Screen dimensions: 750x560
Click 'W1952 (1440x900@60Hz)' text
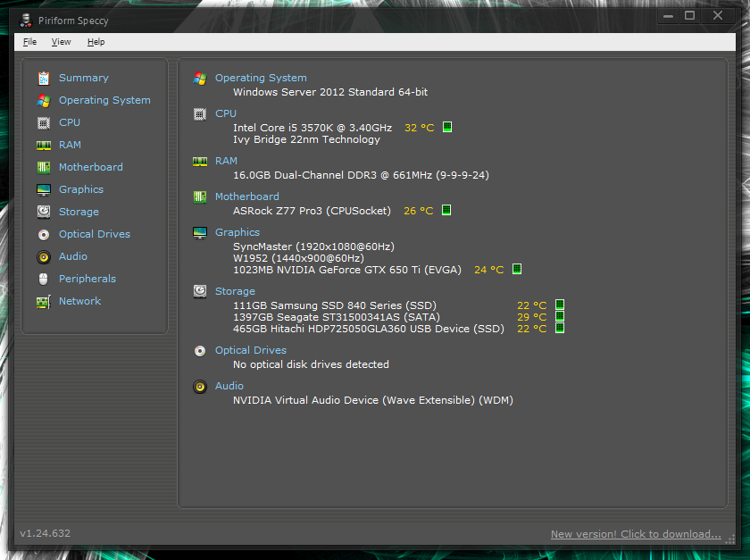(298, 258)
